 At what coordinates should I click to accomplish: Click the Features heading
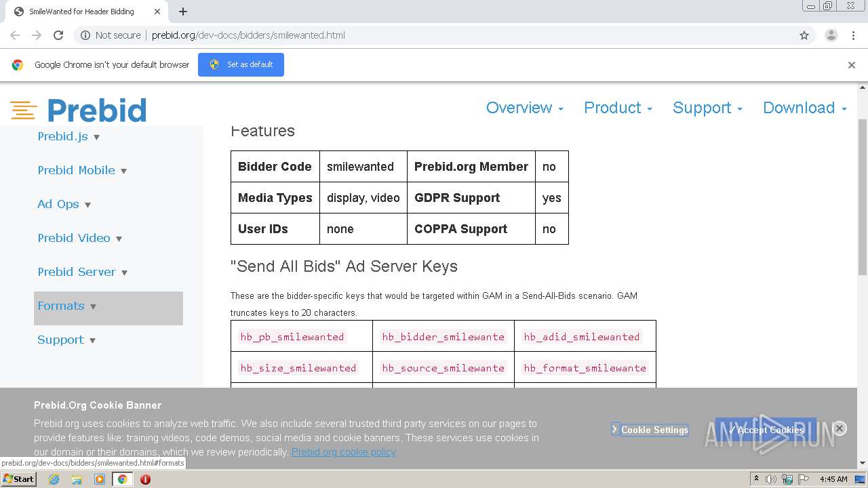(x=262, y=131)
